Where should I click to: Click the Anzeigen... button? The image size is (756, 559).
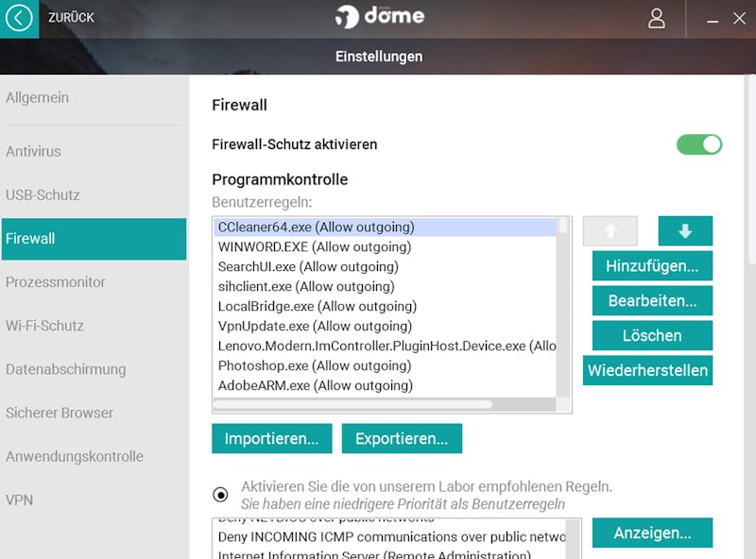click(x=652, y=533)
